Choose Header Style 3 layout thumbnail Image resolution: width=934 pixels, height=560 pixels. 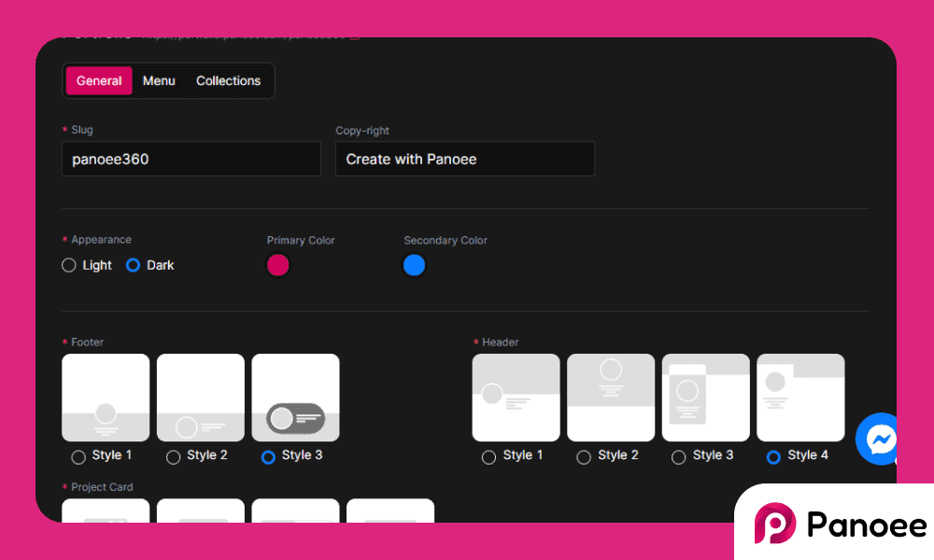point(706,398)
